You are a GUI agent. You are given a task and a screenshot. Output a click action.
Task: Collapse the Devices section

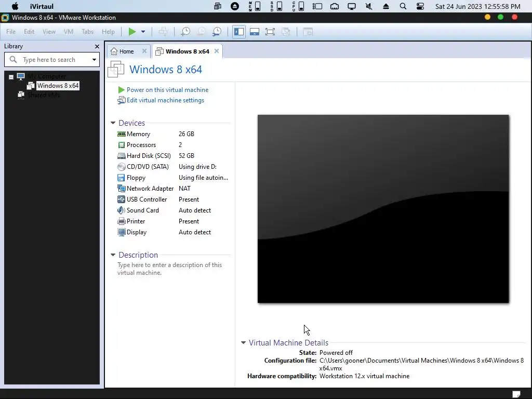(113, 123)
